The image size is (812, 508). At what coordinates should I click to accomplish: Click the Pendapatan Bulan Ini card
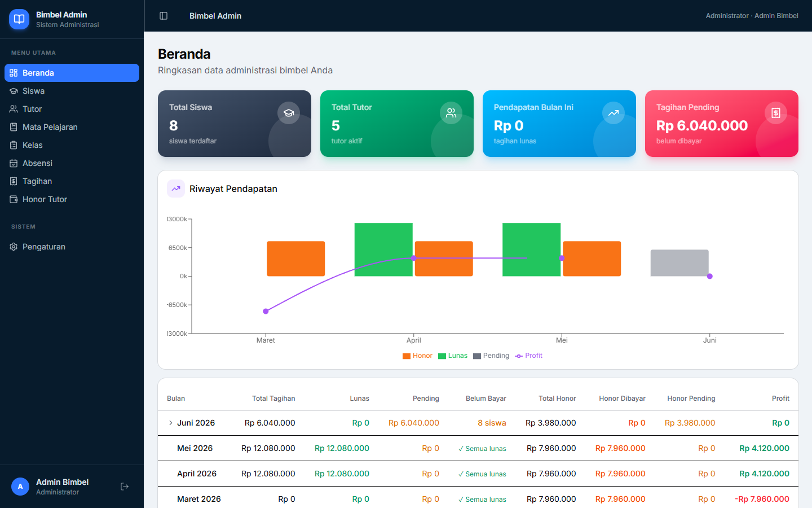click(x=559, y=124)
